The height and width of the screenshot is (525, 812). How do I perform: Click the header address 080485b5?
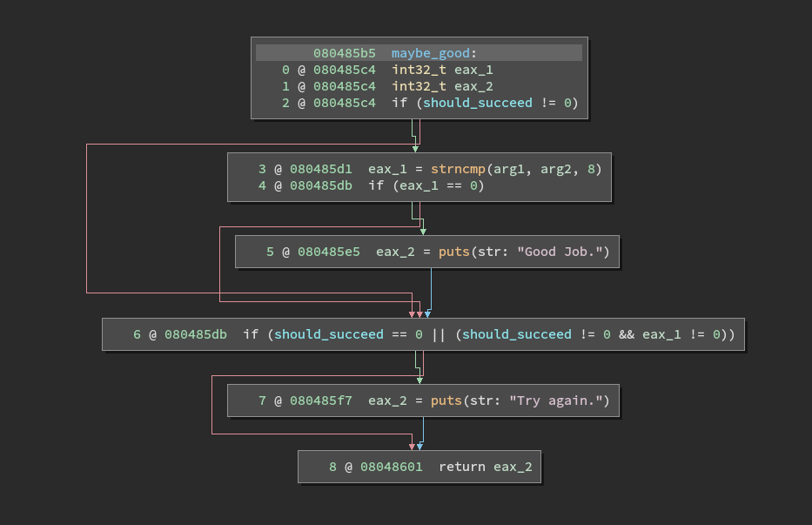[x=345, y=53]
